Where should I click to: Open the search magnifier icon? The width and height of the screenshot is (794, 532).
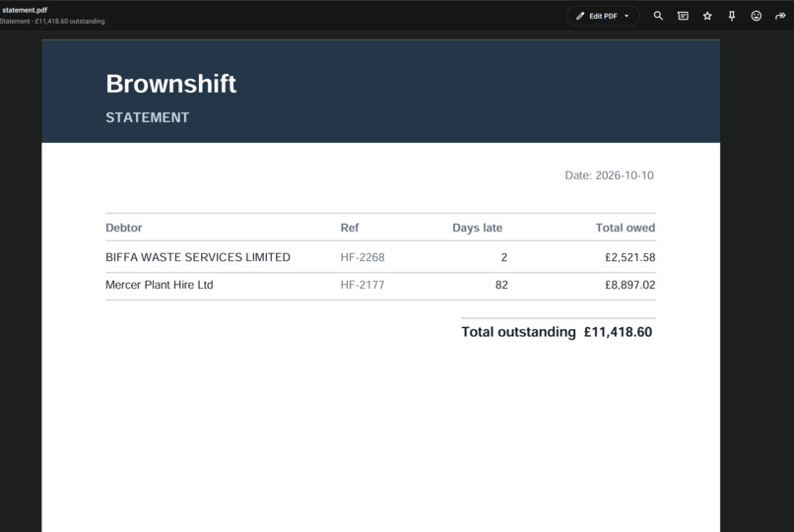(658, 16)
